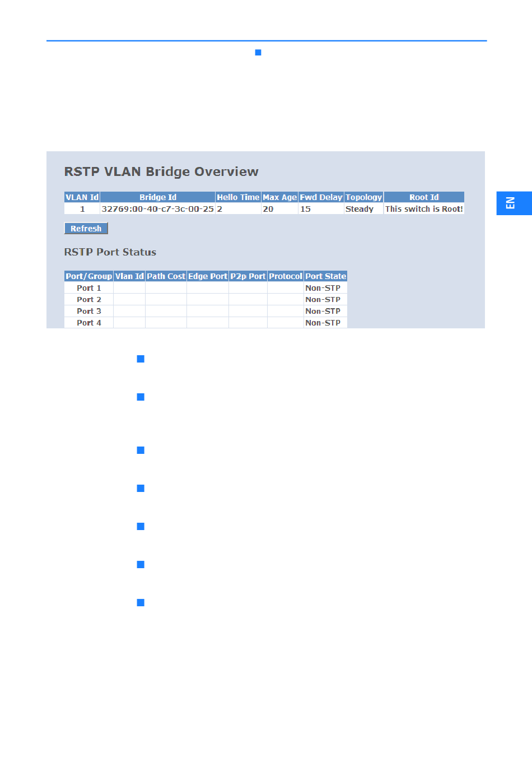Screen dimensions: 532x757
Task: Select the Port 3 row label
Action: 89,311
